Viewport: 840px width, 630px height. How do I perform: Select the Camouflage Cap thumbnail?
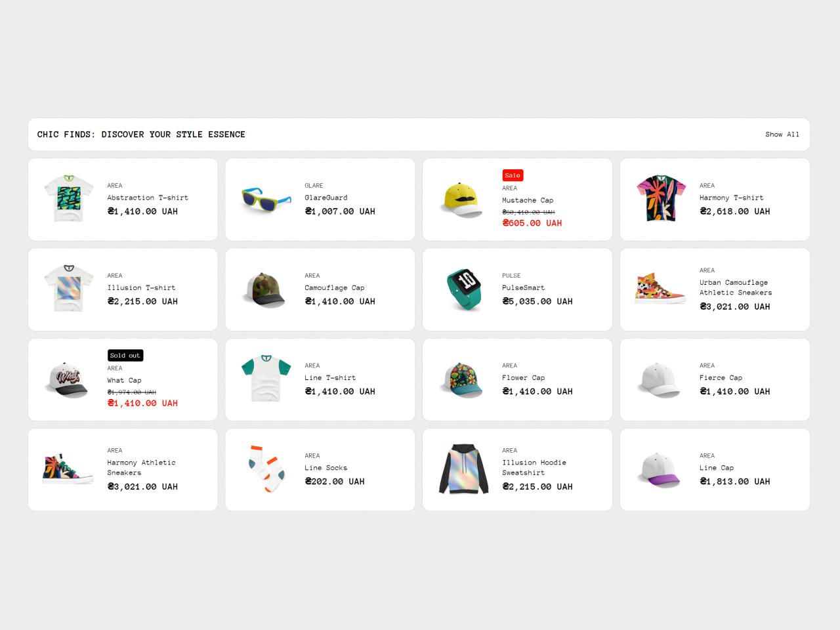pos(266,289)
